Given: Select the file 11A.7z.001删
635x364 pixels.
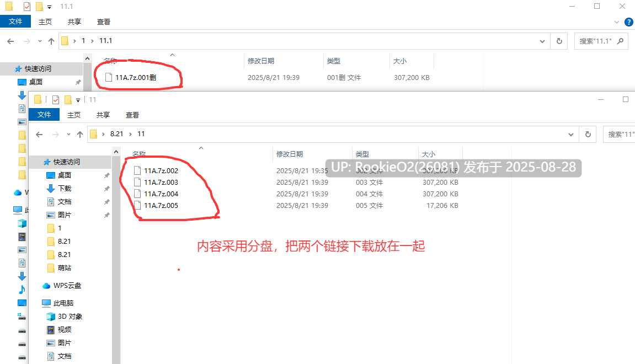Looking at the screenshot, I should tap(136, 77).
